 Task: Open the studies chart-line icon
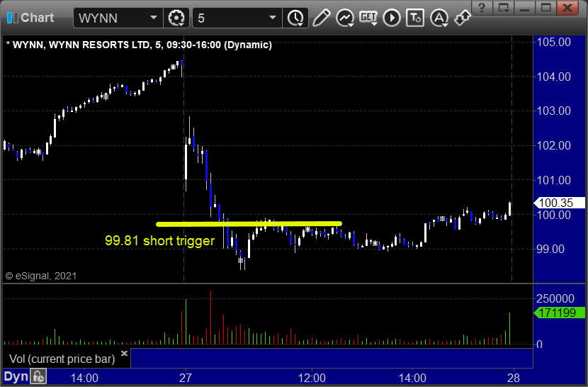pyautogui.click(x=344, y=18)
